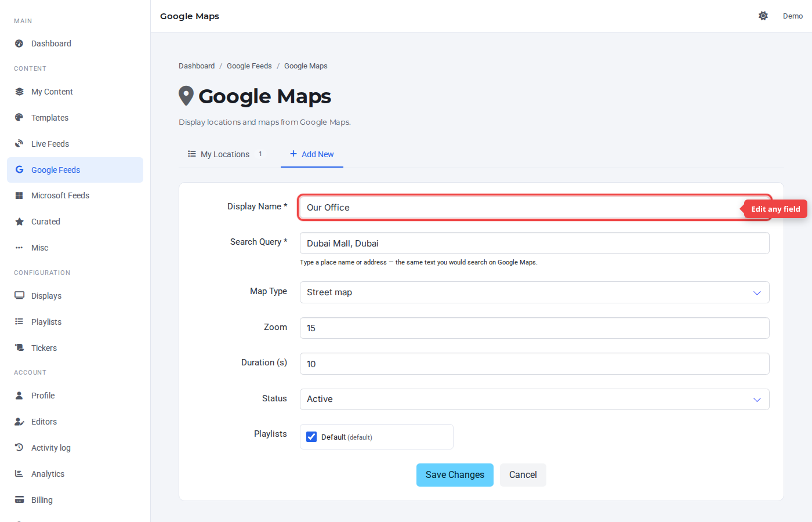Click the 'Type a place name or address' hint

click(419, 263)
